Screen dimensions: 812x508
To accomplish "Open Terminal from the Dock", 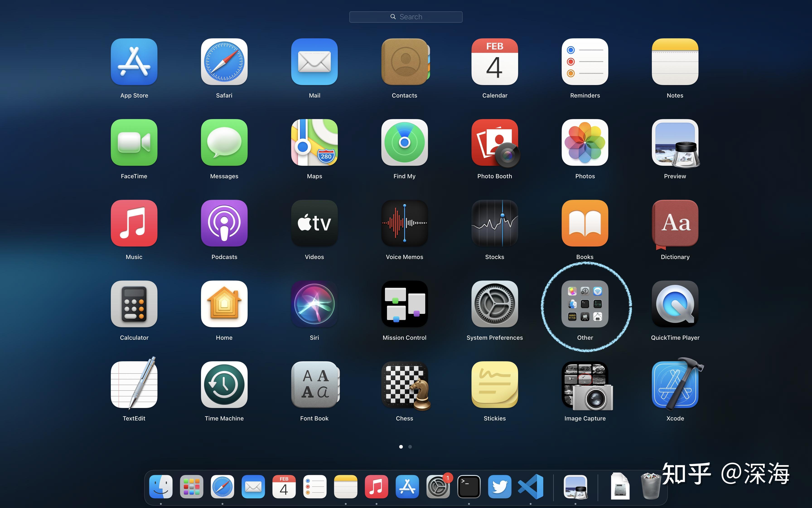I will [x=469, y=486].
